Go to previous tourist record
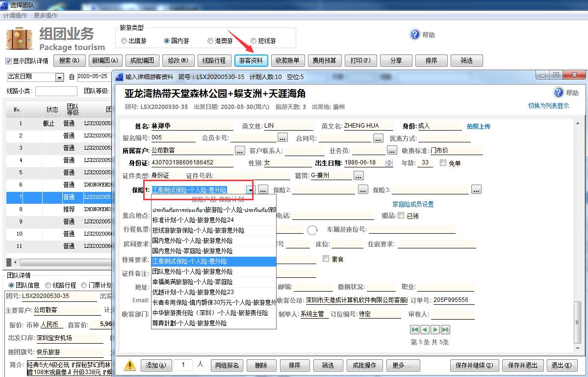 (x=425, y=330)
